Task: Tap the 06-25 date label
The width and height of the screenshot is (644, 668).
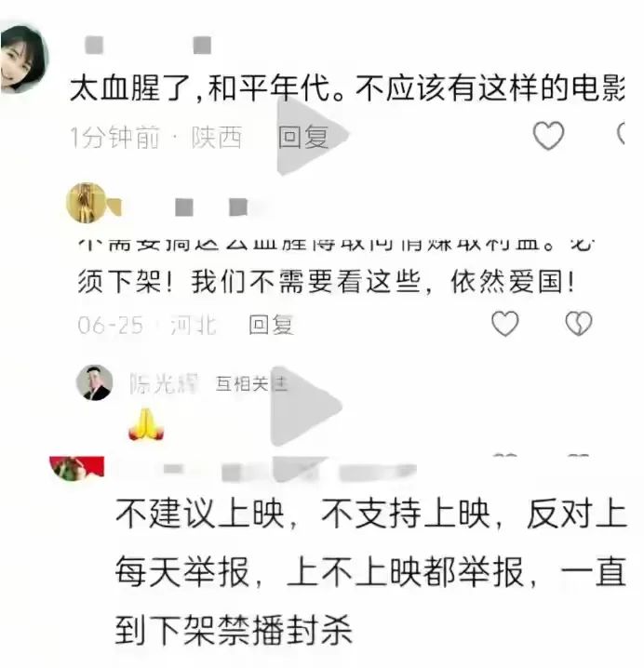Action: [x=111, y=325]
